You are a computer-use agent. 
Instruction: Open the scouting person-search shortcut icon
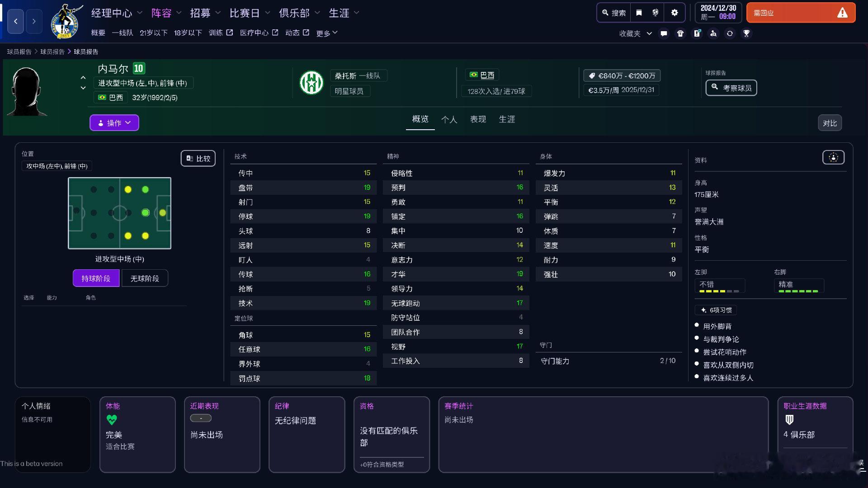click(x=713, y=33)
